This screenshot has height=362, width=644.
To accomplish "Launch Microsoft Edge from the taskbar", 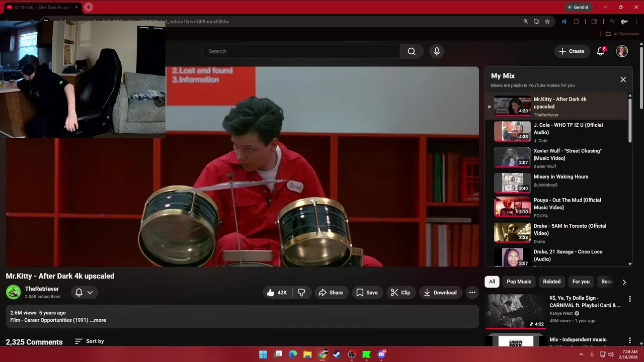I will pos(293,354).
